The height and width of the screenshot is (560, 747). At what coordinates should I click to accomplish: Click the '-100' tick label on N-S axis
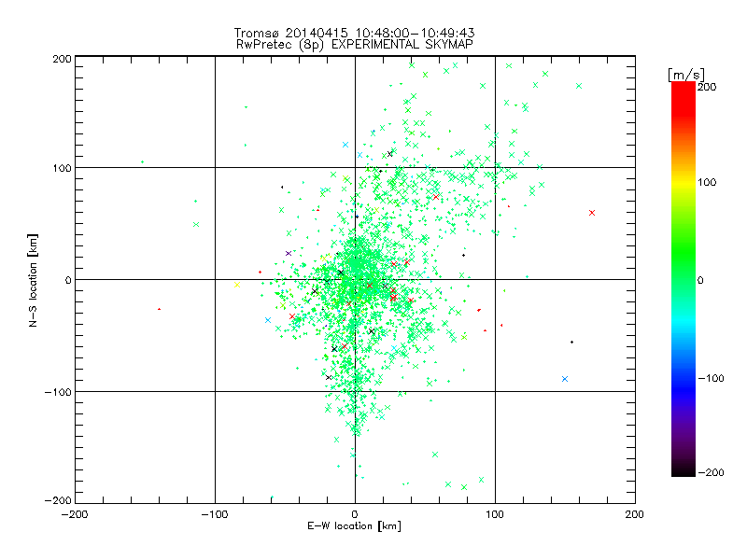click(x=58, y=392)
